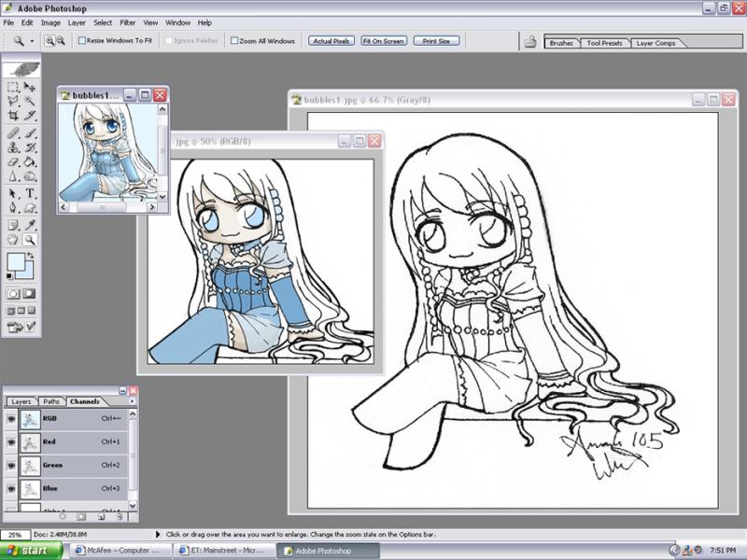Open ET: Mainstreet window from taskbar
Screen dimensions: 747x560
pyautogui.click(x=223, y=551)
